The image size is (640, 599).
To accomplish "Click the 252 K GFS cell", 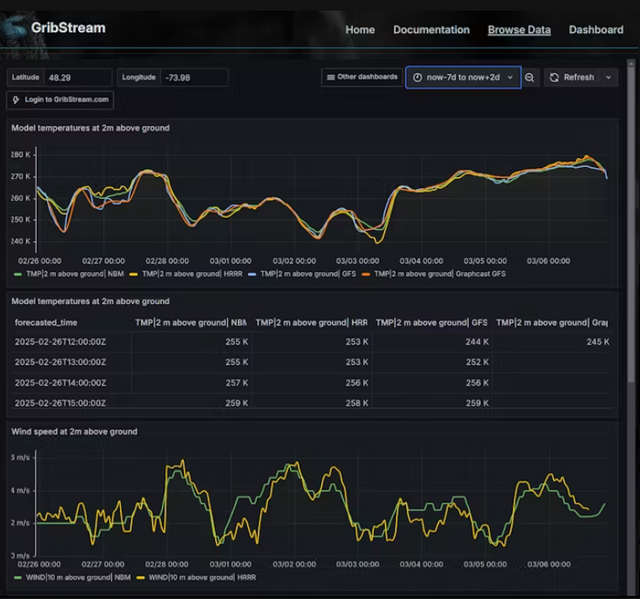I will tap(477, 362).
